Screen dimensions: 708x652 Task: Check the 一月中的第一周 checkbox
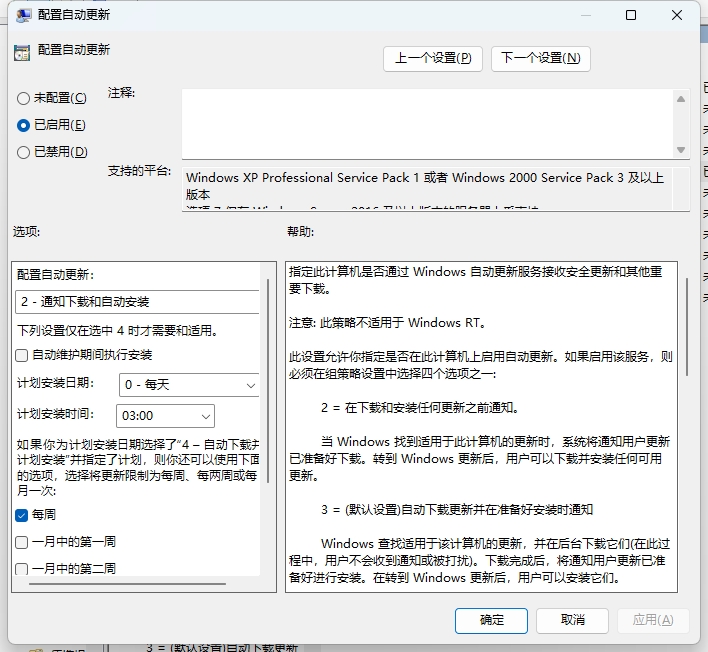tap(22, 542)
